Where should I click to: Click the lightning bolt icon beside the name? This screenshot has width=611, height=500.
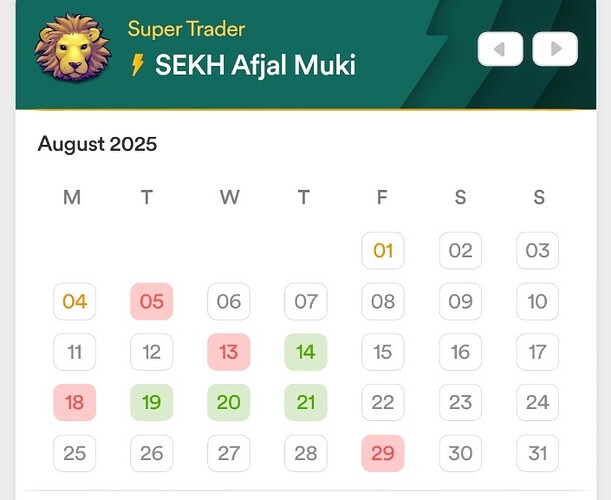tap(138, 66)
